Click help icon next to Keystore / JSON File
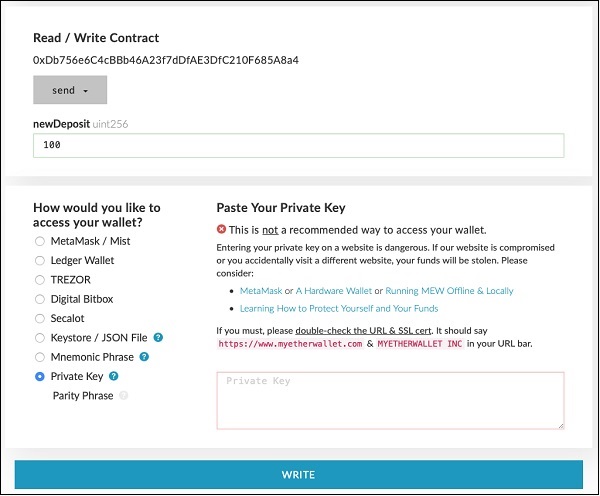This screenshot has height=496, width=600. [x=159, y=338]
